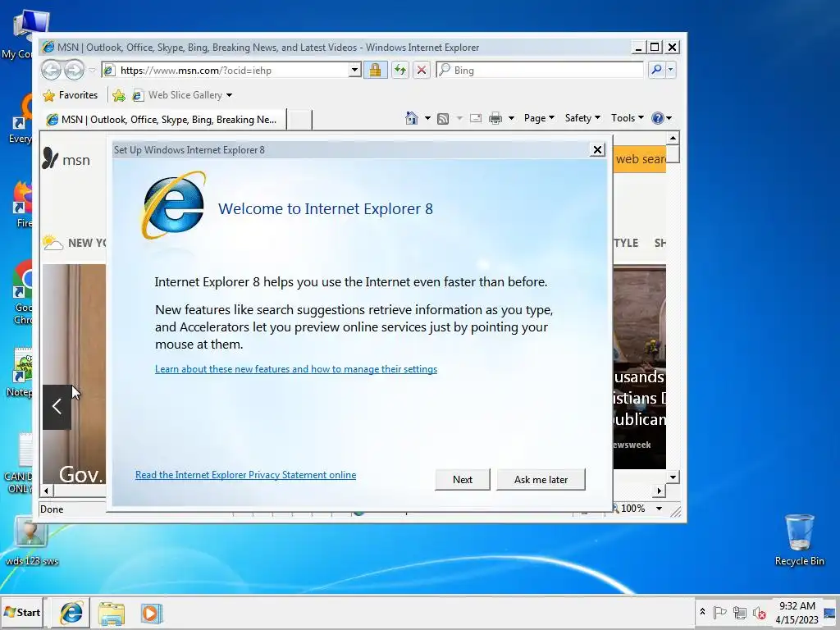The height and width of the screenshot is (630, 840).
Task: Open the Help question mark menu
Action: click(661, 118)
